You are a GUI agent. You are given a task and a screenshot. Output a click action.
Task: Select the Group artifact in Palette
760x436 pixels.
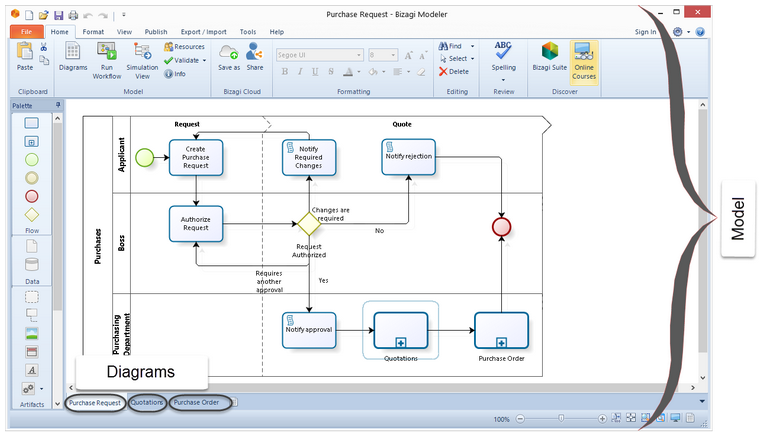click(32, 296)
